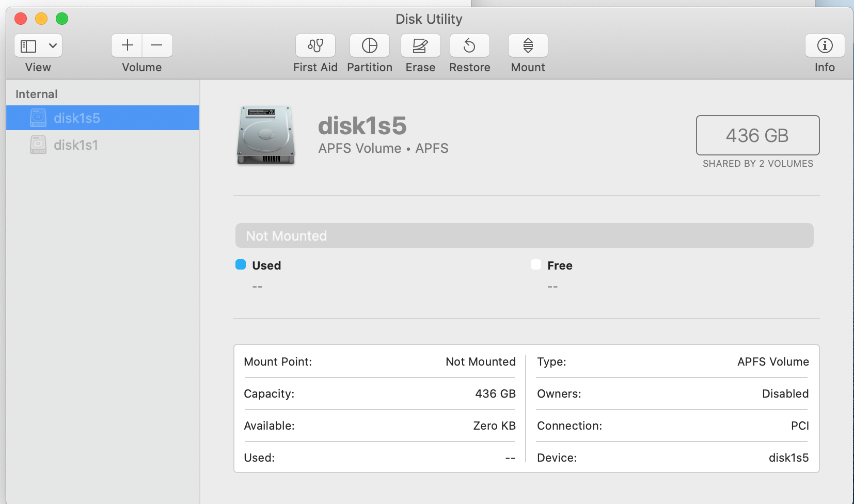Open the View sidebar options button
The width and height of the screenshot is (854, 504).
pos(28,46)
